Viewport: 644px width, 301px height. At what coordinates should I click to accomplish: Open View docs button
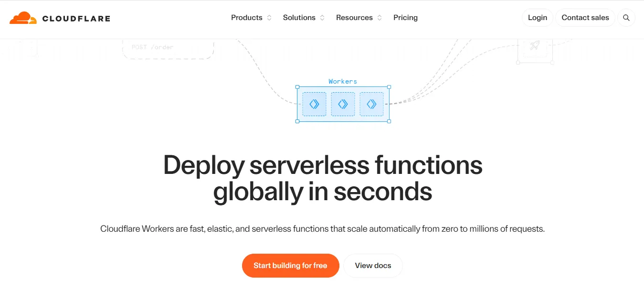tap(373, 266)
